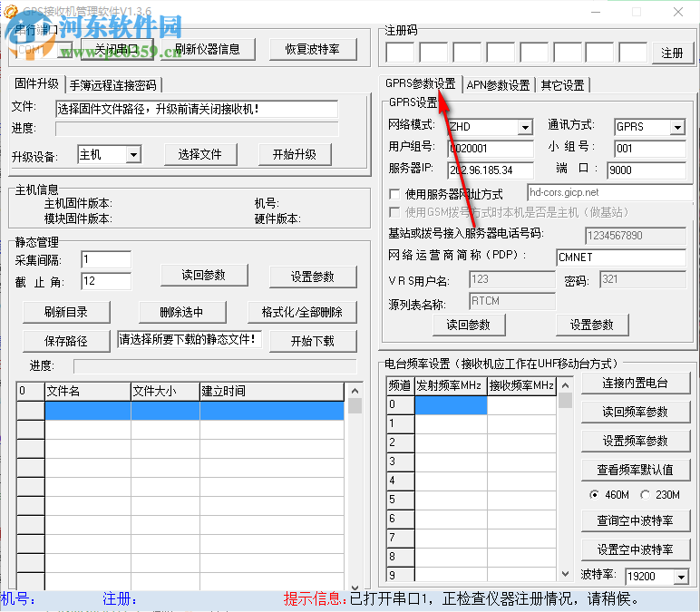This screenshot has height=612, width=700.
Task: Expand the 波特率 19200 dropdown
Action: pyautogui.click(x=681, y=577)
